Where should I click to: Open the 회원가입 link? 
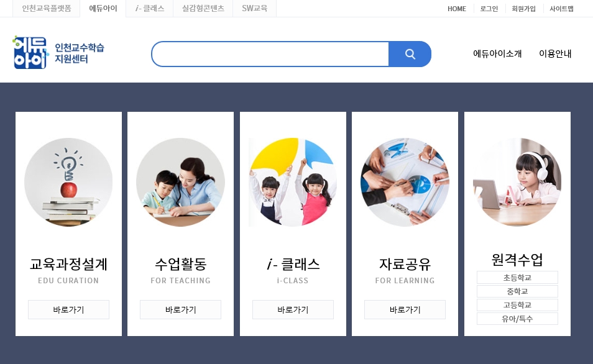click(x=523, y=9)
